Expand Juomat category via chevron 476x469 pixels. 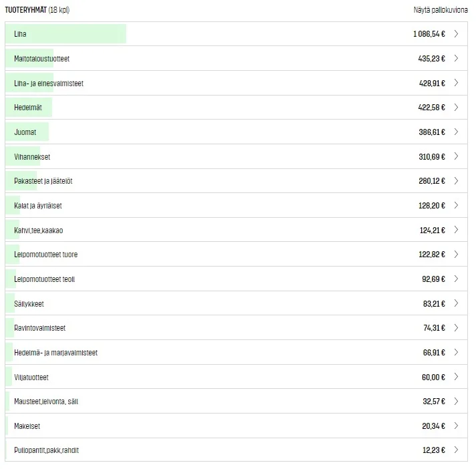456,132
